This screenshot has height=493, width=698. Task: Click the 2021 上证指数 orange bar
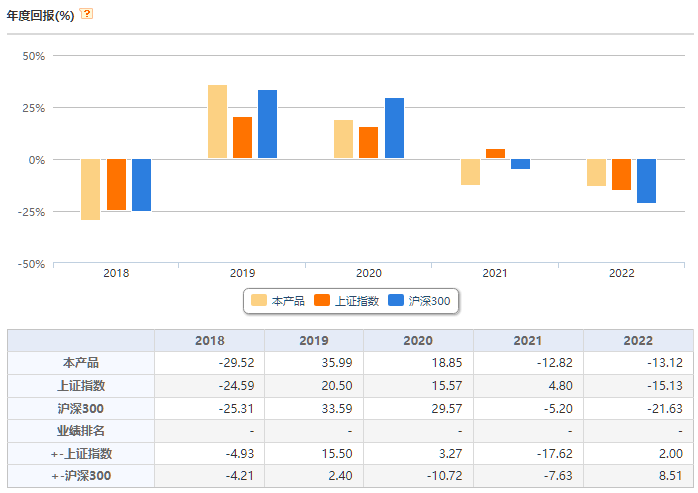point(495,153)
